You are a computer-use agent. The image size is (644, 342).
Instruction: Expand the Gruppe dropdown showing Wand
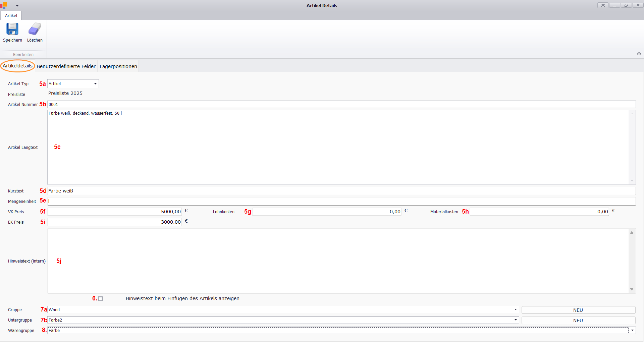point(515,310)
